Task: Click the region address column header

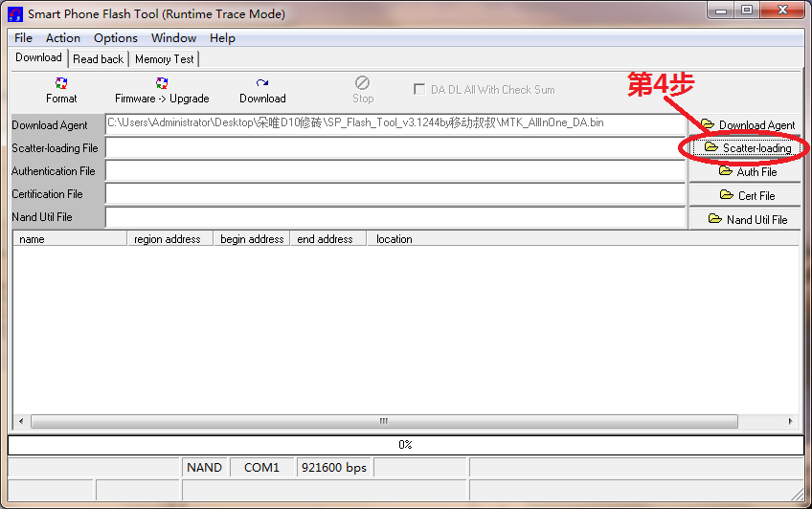Action: click(x=170, y=239)
